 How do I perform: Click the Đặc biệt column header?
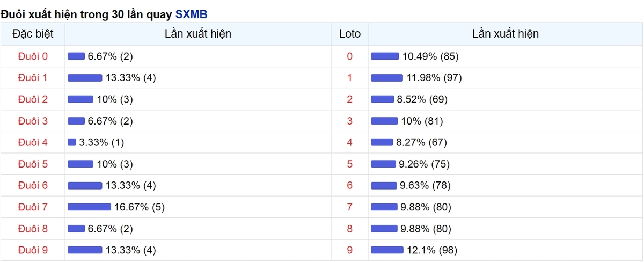[x=33, y=34]
